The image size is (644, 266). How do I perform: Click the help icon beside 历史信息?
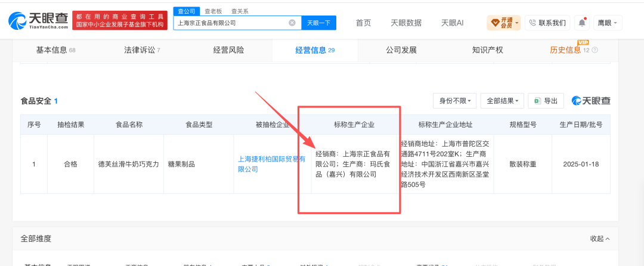click(x=595, y=51)
